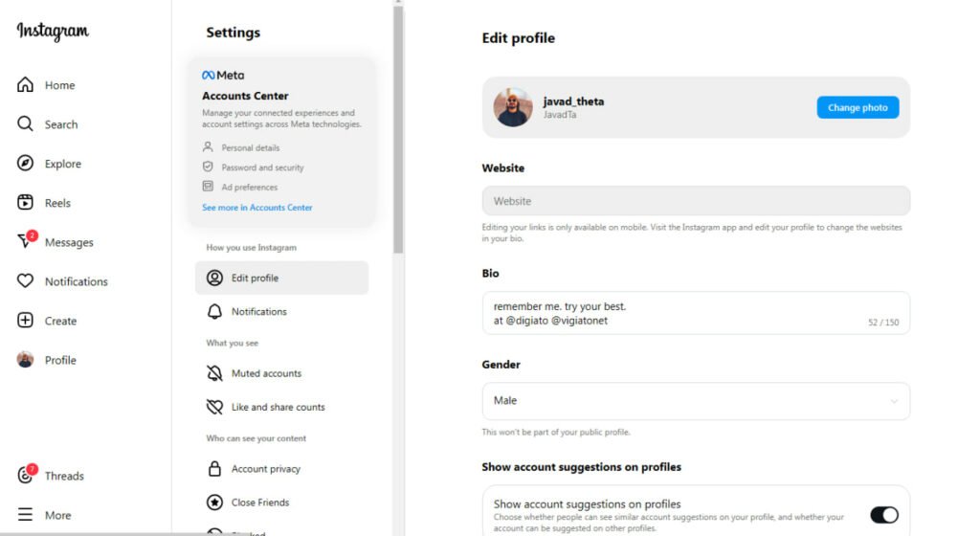Click the settings panel vertical scrollbar
This screenshot has width=980, height=536.
tap(398, 124)
